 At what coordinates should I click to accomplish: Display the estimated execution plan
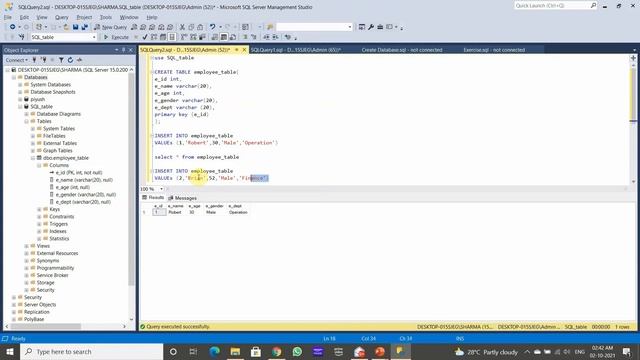click(x=154, y=37)
